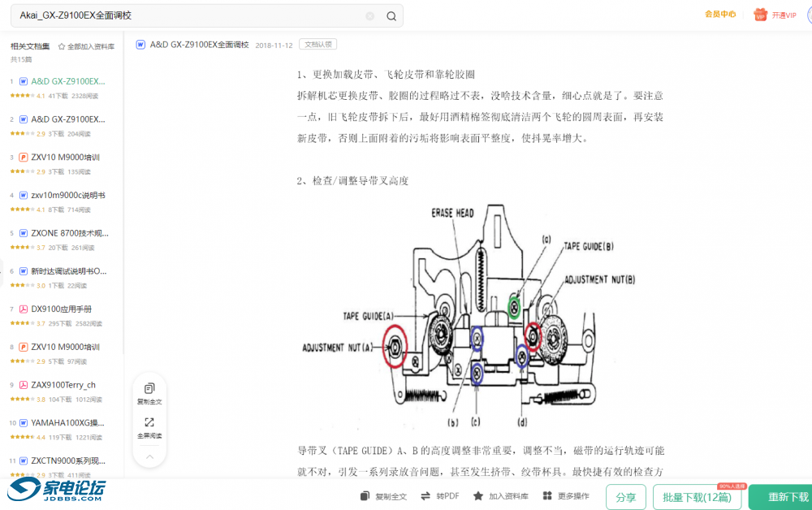This screenshot has height=510, width=812.
Task: Open ZXCTN9000系列 document
Action: [x=68, y=460]
